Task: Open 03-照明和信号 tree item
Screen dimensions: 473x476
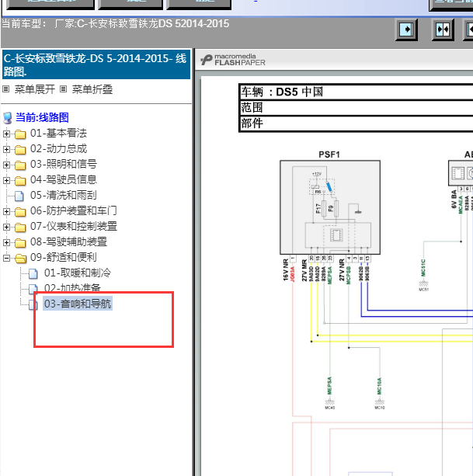Action: click(64, 165)
